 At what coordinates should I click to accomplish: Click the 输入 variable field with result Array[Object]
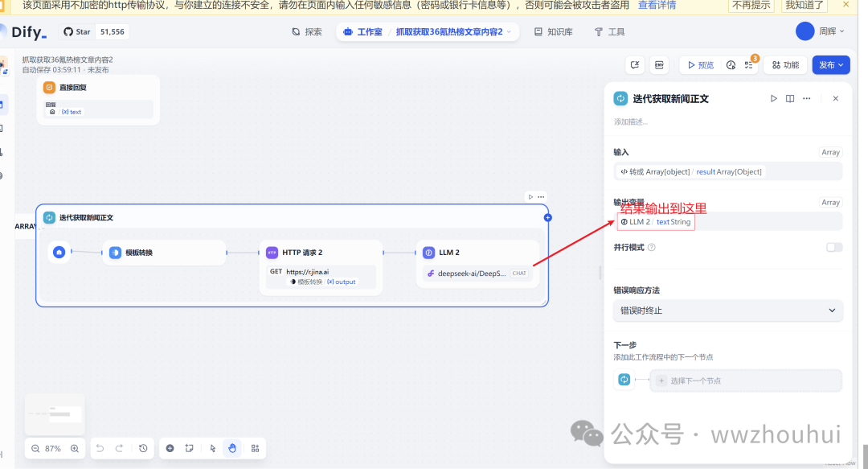pyautogui.click(x=728, y=172)
